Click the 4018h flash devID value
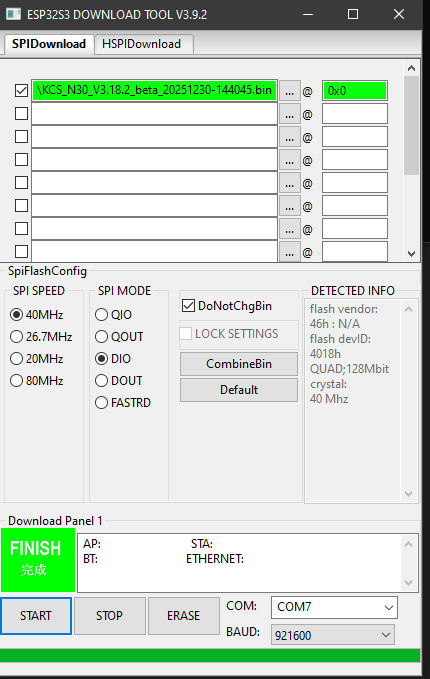The height and width of the screenshot is (679, 430). [x=325, y=354]
